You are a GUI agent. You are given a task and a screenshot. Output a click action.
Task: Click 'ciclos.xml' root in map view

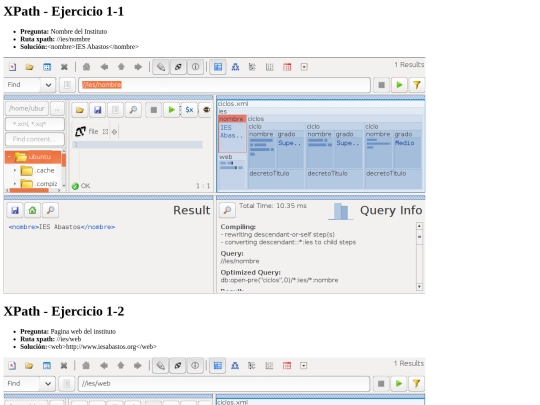(x=233, y=104)
